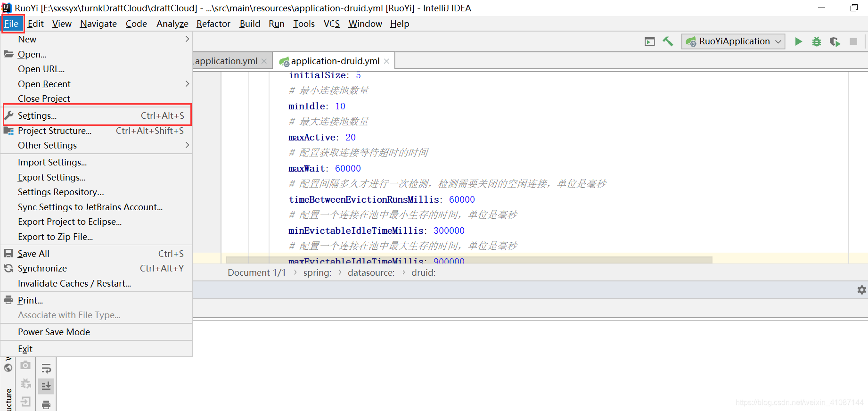Open Project Structure... from the menu
Image resolution: width=868 pixels, height=411 pixels.
[x=96, y=131]
